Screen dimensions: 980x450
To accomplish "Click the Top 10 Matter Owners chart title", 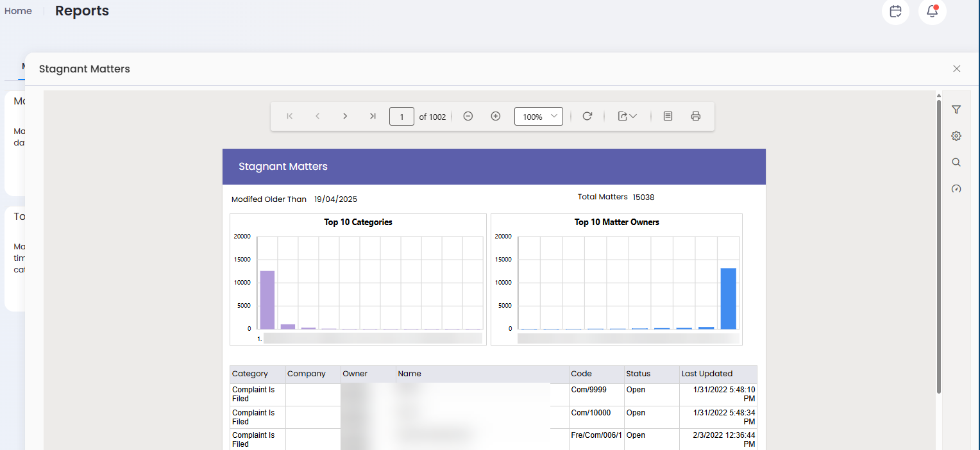I will (x=617, y=222).
